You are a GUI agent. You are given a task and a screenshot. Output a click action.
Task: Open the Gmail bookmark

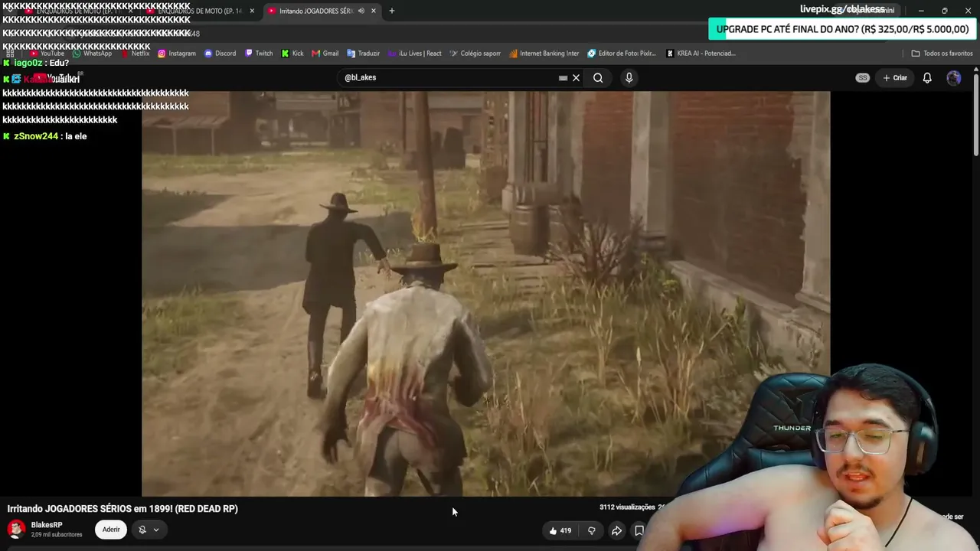click(x=325, y=54)
